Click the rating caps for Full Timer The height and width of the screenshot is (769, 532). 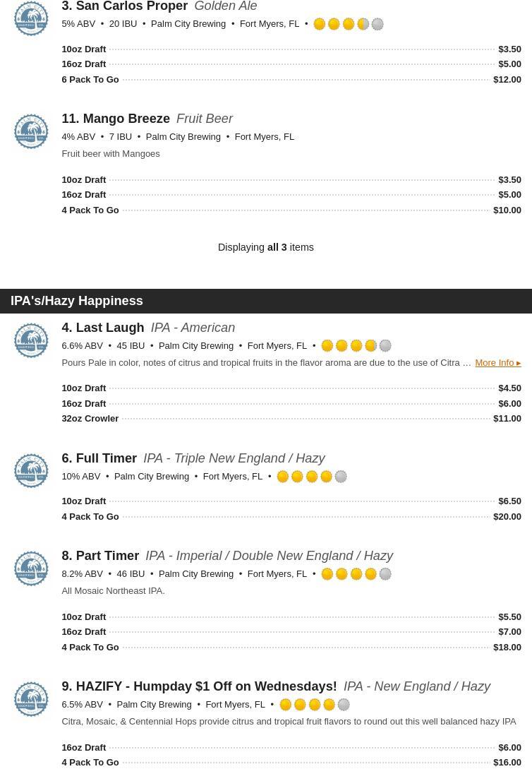(312, 477)
